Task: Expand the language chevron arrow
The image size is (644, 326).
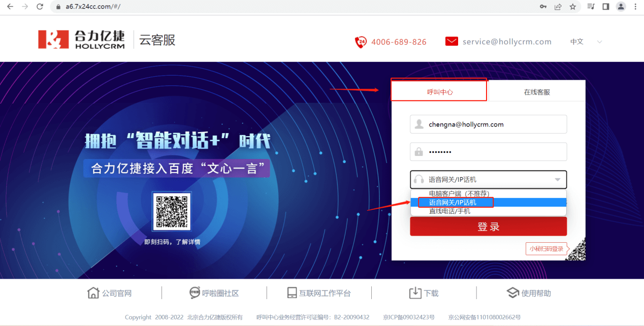Action: coord(599,42)
